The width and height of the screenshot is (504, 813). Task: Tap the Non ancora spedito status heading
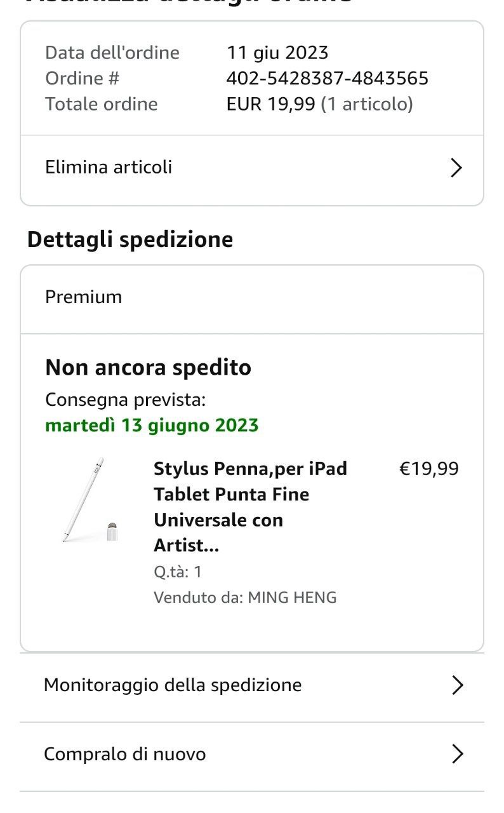[x=149, y=368]
